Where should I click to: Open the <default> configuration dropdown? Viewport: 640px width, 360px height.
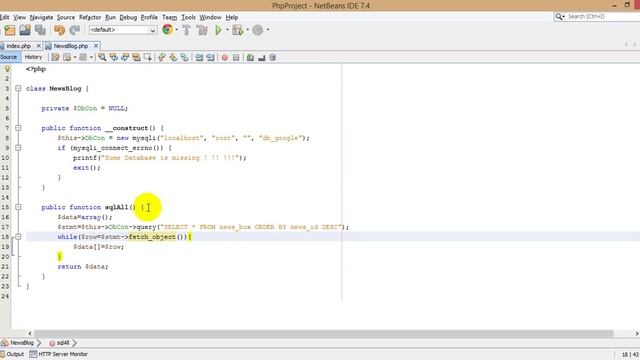tap(123, 30)
